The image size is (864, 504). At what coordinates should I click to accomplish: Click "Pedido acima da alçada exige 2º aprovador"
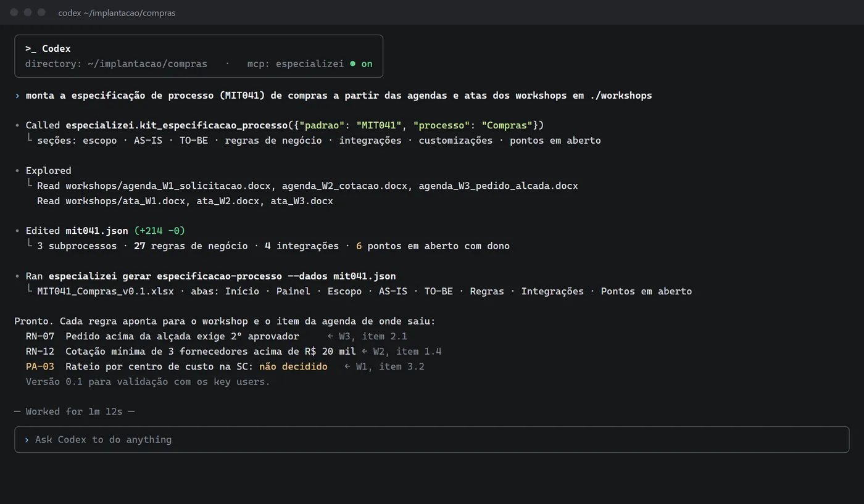tap(182, 336)
